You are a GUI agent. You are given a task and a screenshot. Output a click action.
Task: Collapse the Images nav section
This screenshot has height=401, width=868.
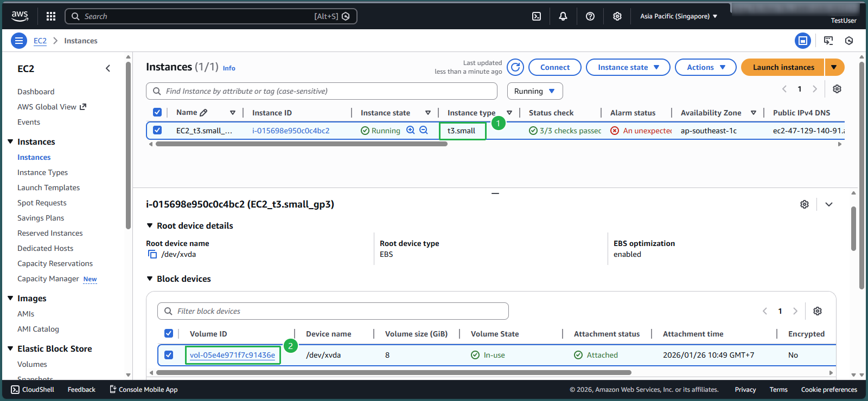pyautogui.click(x=10, y=298)
